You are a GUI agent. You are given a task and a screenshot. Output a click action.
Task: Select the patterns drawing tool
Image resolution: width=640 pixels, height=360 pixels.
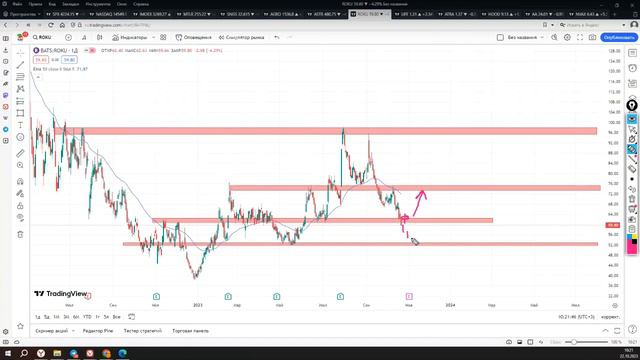tap(20, 89)
